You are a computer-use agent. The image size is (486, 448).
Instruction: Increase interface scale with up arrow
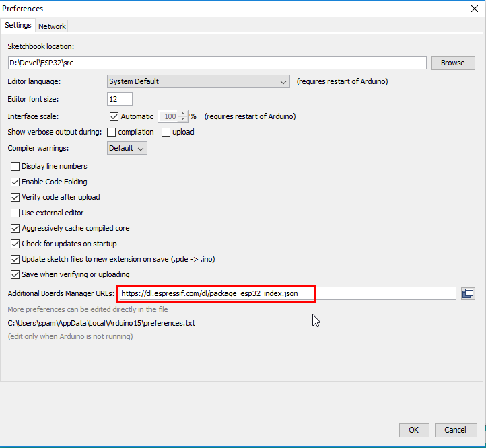pos(183,114)
